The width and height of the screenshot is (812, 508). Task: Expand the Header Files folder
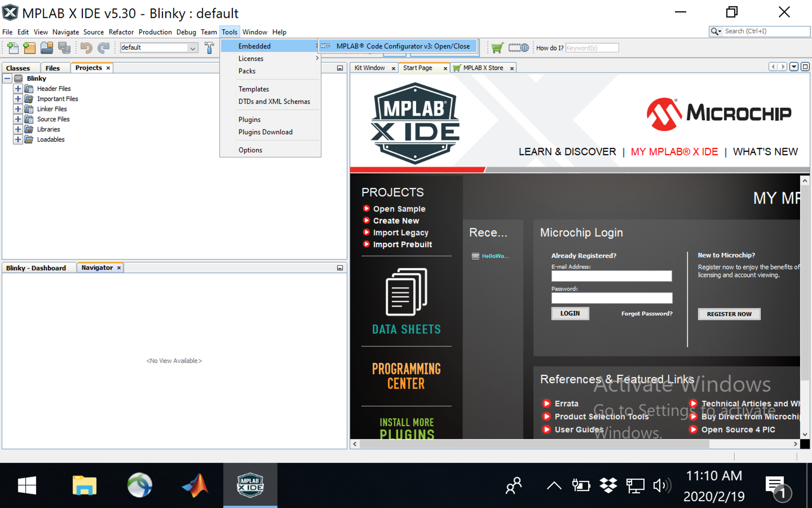[x=18, y=89]
